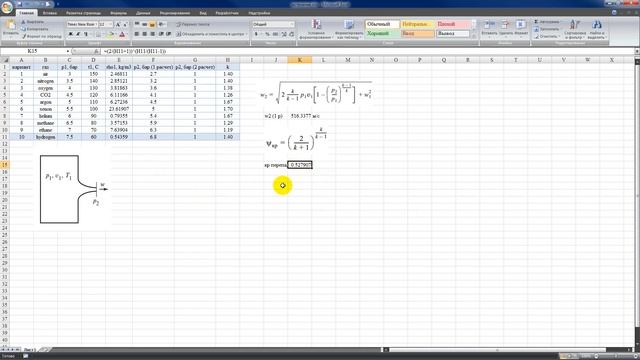Apply yellow fill color to cell

110,34
